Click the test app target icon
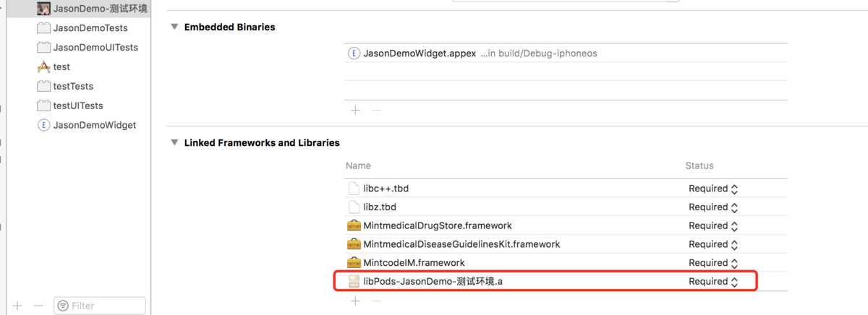868x315 pixels. tap(43, 67)
